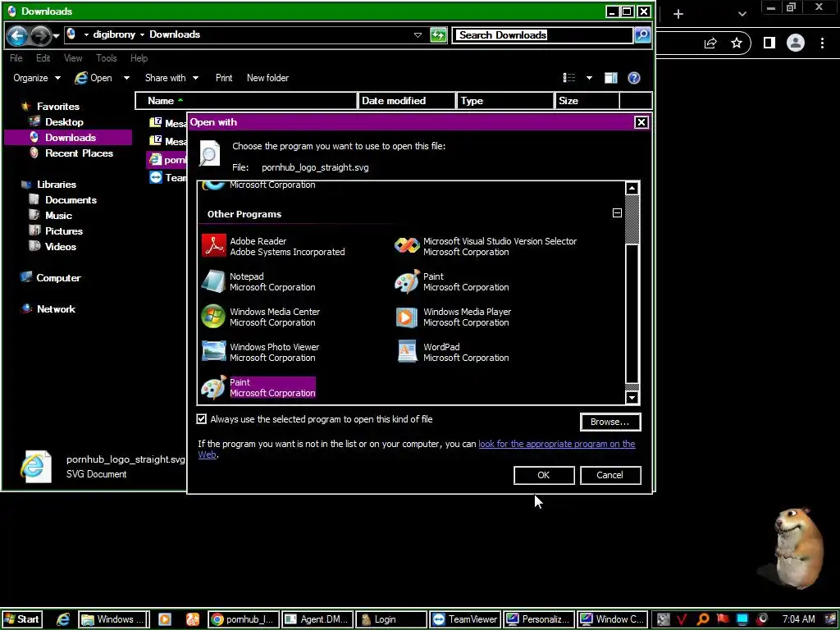This screenshot has width=840, height=630.
Task: Sort by Date modified column
Action: point(407,101)
